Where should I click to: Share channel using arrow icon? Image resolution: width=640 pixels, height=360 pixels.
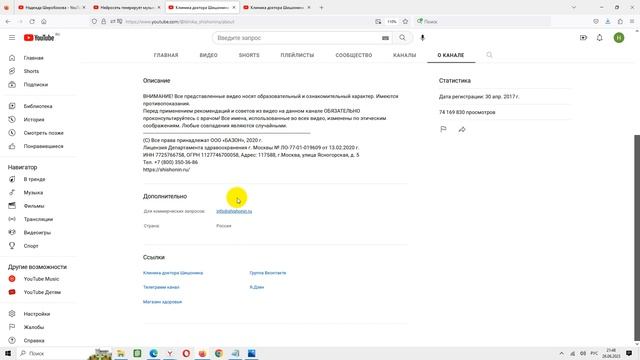click(x=462, y=129)
